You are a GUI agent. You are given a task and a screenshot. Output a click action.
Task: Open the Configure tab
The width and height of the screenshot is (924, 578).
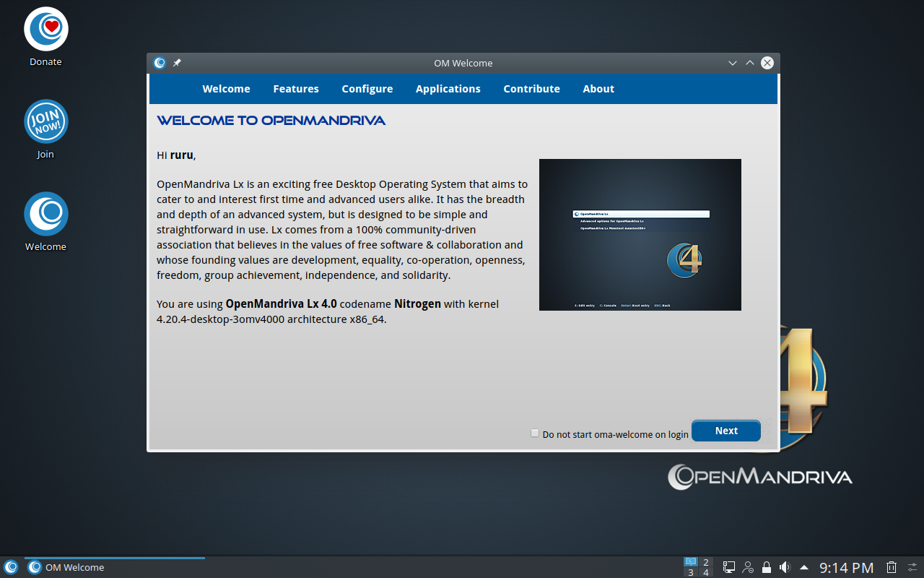point(367,89)
